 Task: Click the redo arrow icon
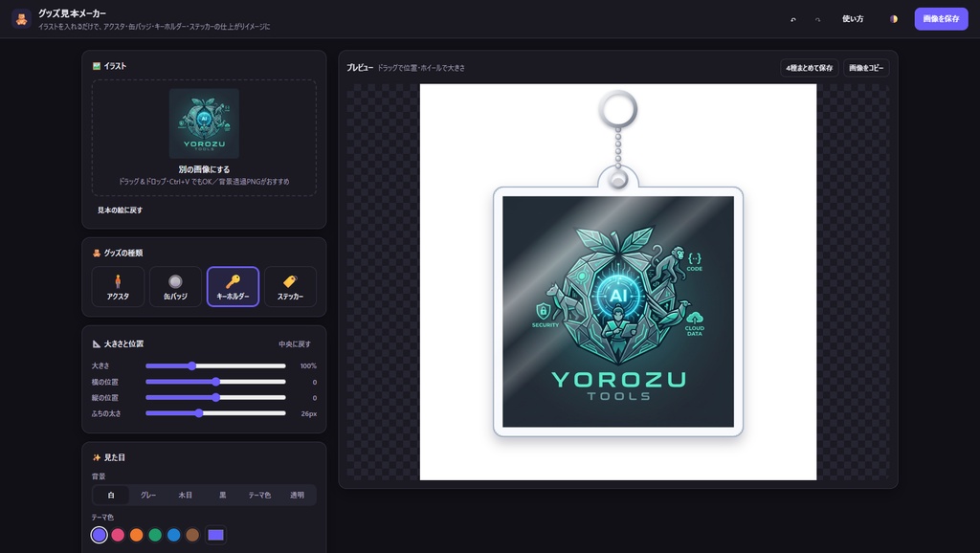817,19
